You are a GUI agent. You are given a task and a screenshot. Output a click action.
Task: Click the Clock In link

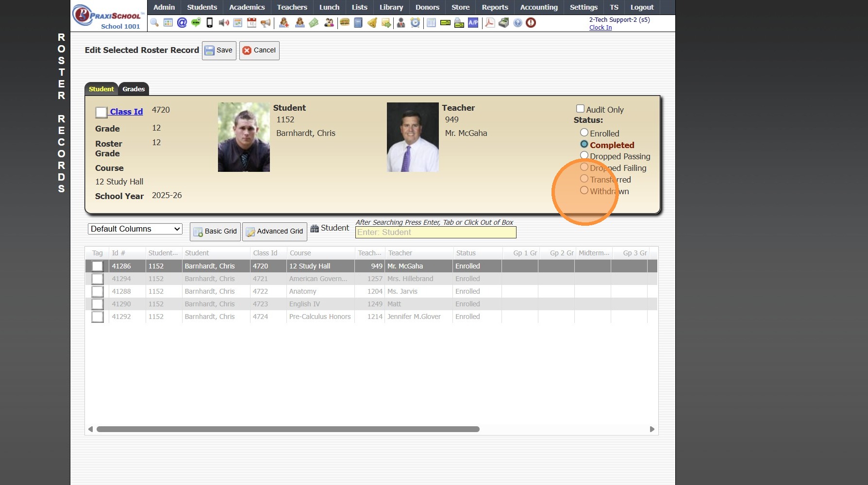click(601, 28)
